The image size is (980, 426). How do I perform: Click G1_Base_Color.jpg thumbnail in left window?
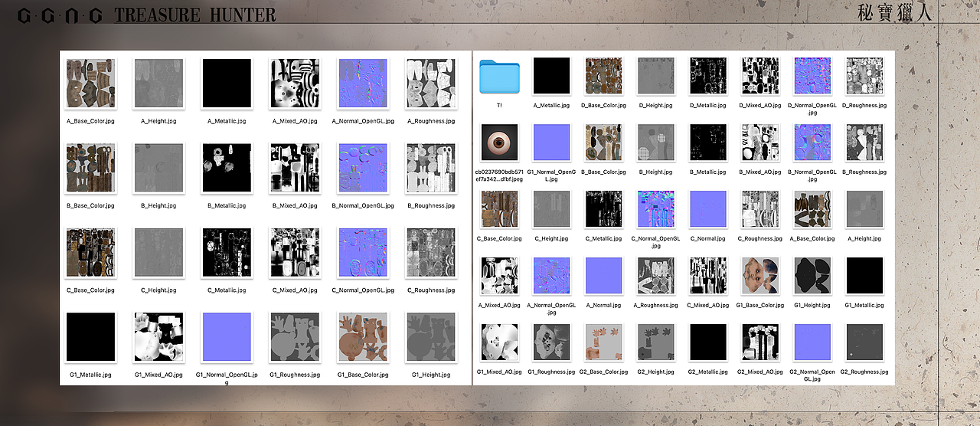[x=362, y=336]
